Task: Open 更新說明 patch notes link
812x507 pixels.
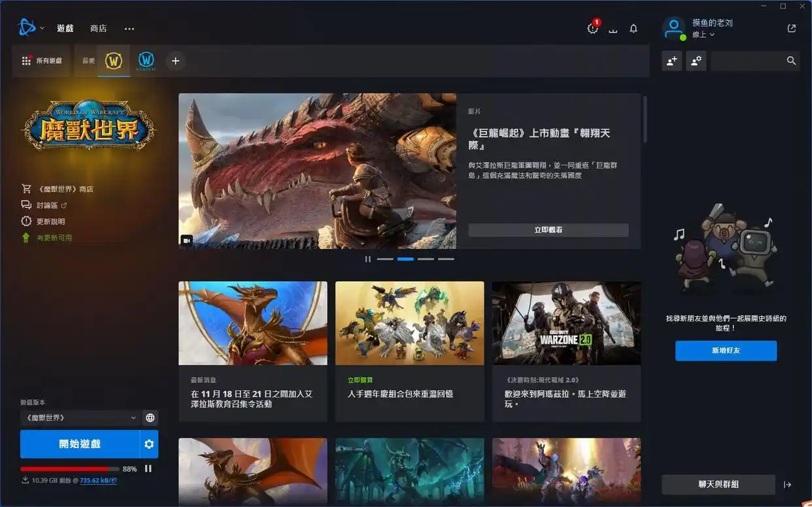Action: [x=43, y=221]
